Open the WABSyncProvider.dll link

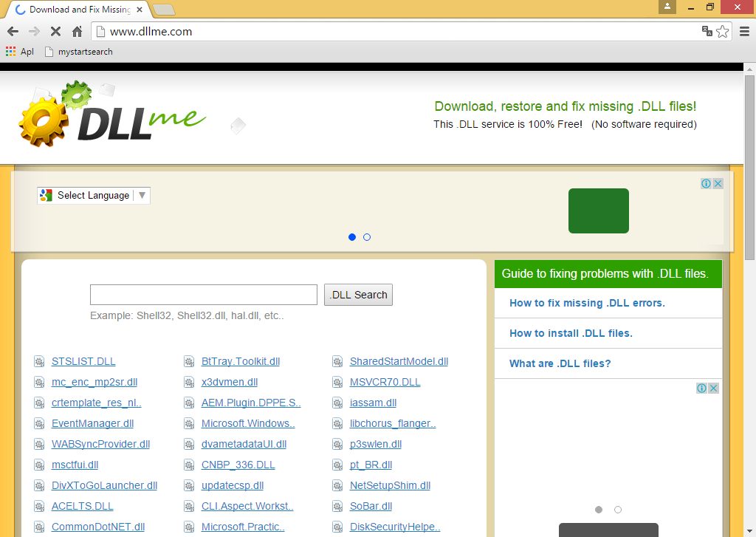[100, 445]
